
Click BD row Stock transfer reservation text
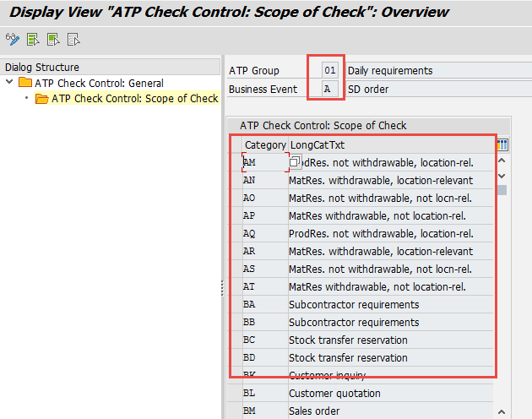348,357
